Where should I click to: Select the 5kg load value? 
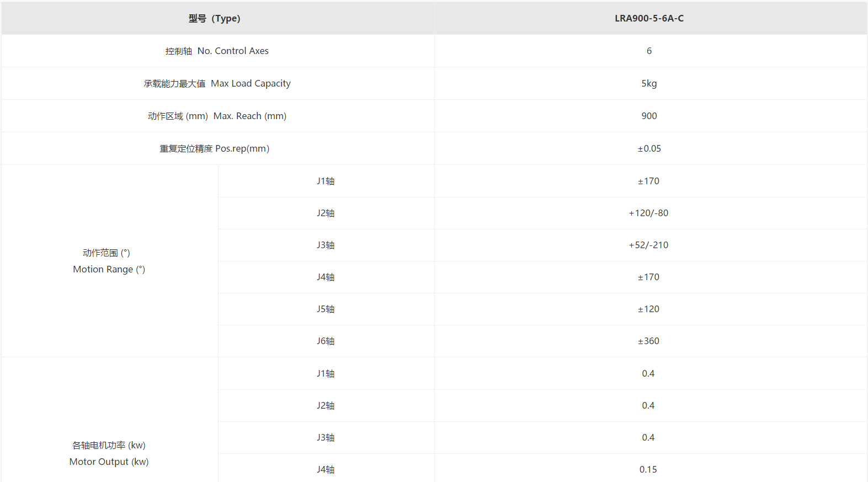coord(649,83)
